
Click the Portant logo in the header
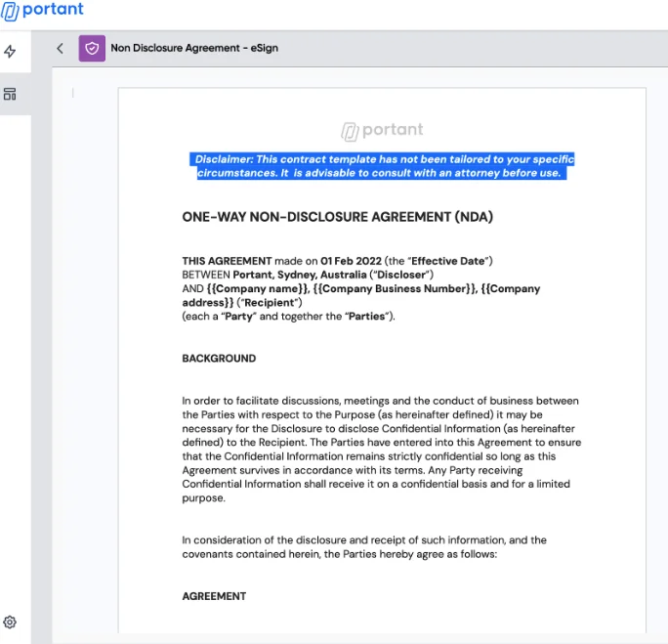(42, 11)
